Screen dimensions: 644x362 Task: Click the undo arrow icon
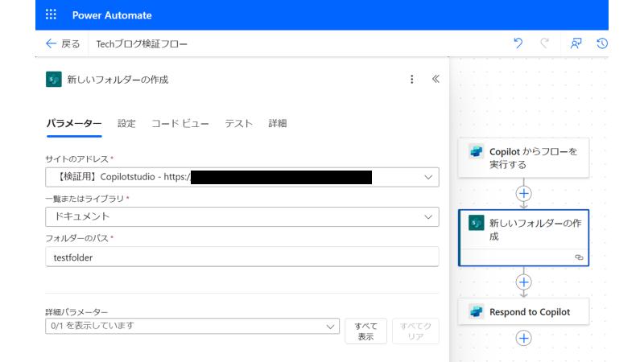tap(518, 43)
